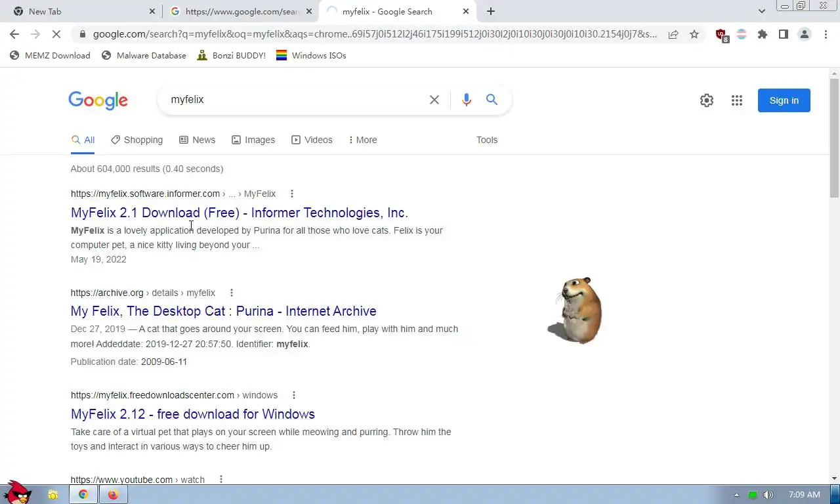Click the scrollbar down arrow

click(835, 479)
